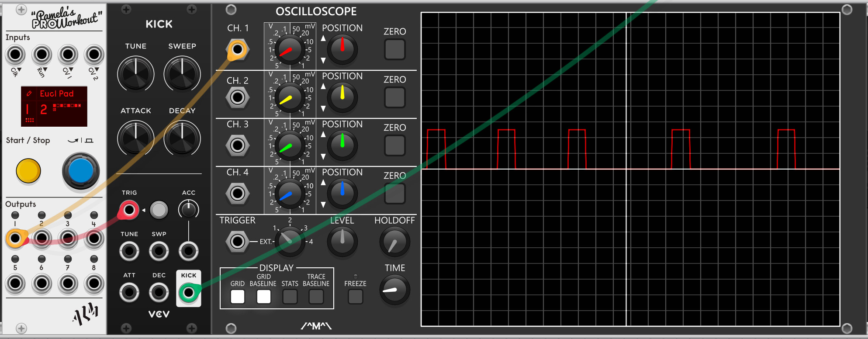Click the Kick TUNE knob

(x=136, y=74)
